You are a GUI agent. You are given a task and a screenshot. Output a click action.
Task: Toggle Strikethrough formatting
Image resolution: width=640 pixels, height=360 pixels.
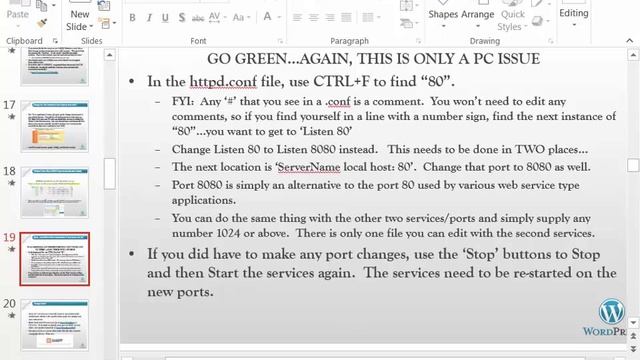[x=198, y=18]
